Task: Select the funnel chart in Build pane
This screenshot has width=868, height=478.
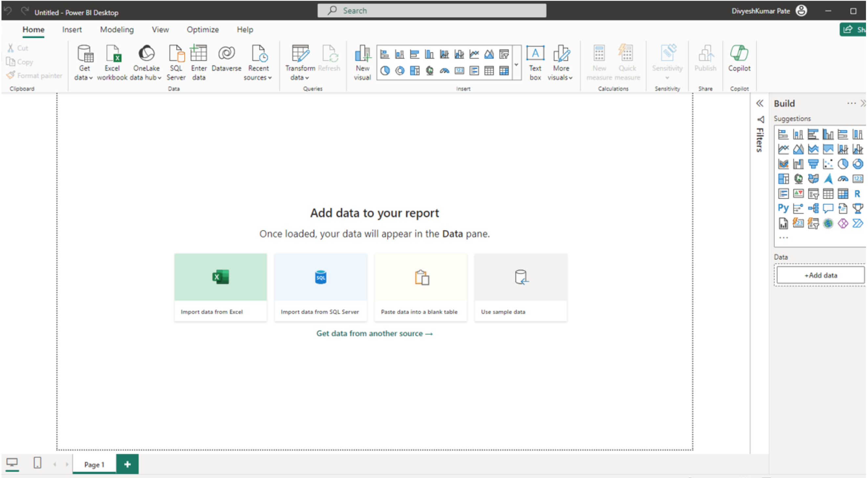Action: [x=813, y=164]
